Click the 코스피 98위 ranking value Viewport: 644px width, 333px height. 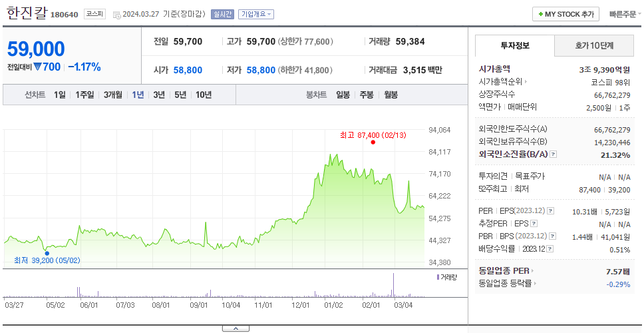[x=610, y=82]
